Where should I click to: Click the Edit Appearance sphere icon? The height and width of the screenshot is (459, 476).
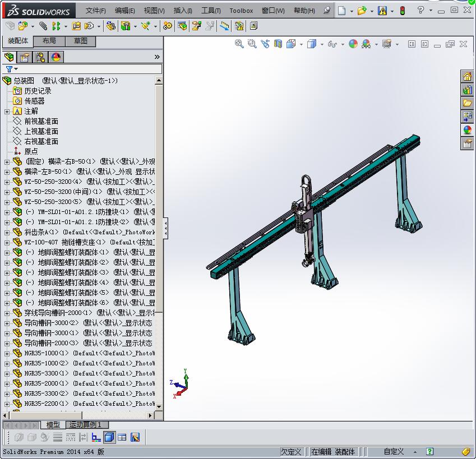click(353, 44)
